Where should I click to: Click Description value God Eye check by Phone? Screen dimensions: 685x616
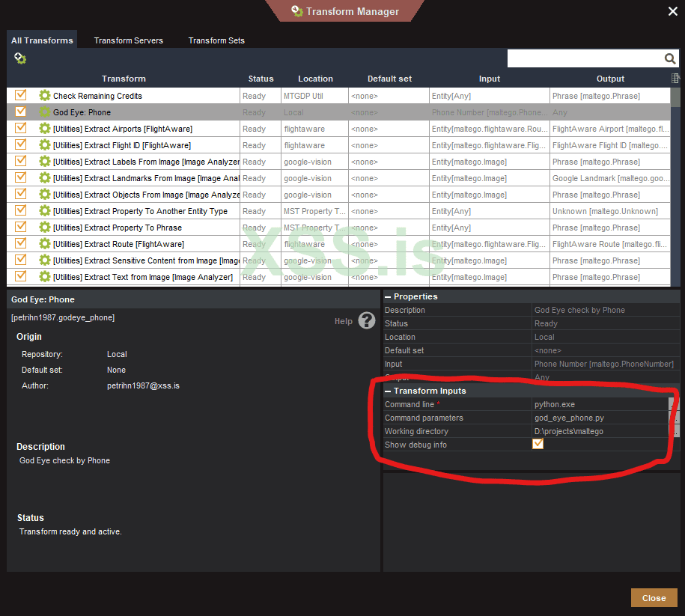(x=606, y=310)
